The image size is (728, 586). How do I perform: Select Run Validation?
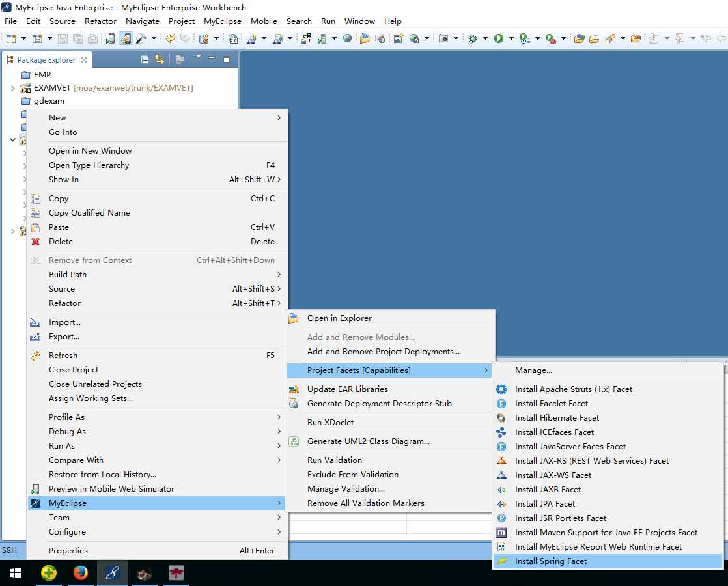(391, 460)
